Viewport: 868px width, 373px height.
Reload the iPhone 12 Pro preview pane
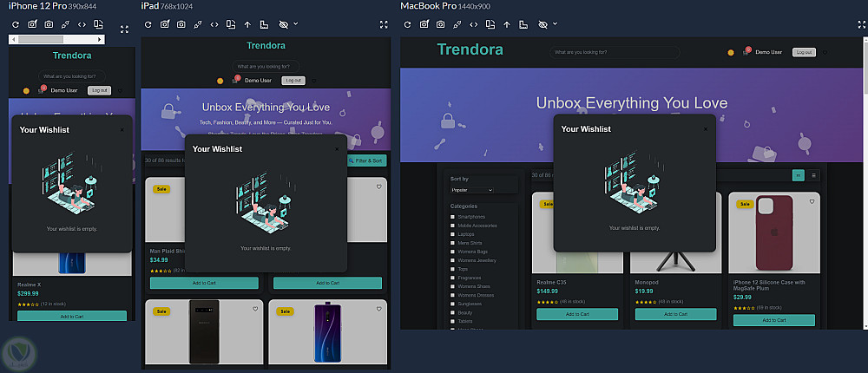tap(16, 24)
